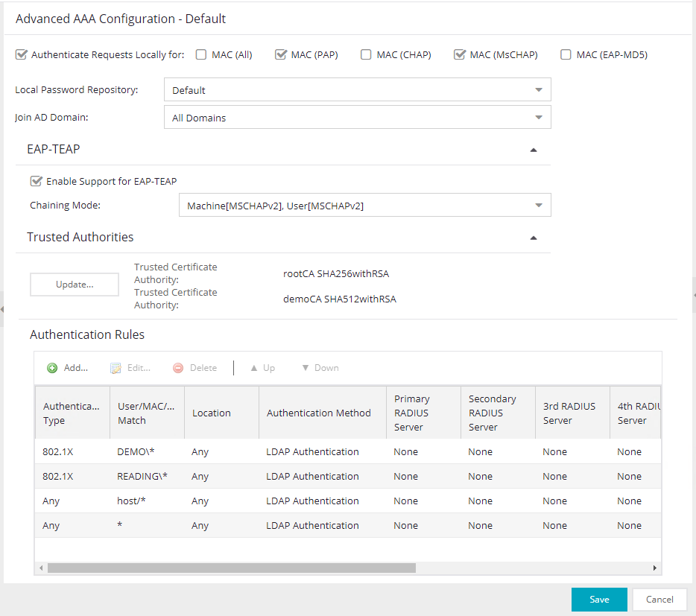The width and height of the screenshot is (696, 616).
Task: Toggle the MAC (EAP-MD5) checkbox
Action: tap(566, 54)
